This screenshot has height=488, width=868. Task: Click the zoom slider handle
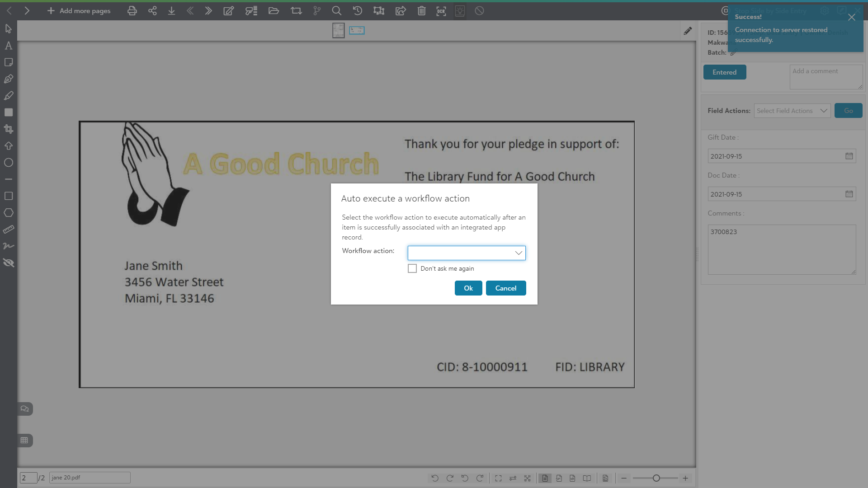(x=656, y=478)
